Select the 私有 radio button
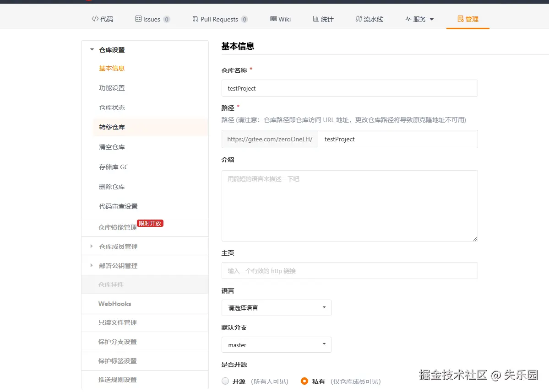Screen dimensions: 549x392 click(x=304, y=381)
